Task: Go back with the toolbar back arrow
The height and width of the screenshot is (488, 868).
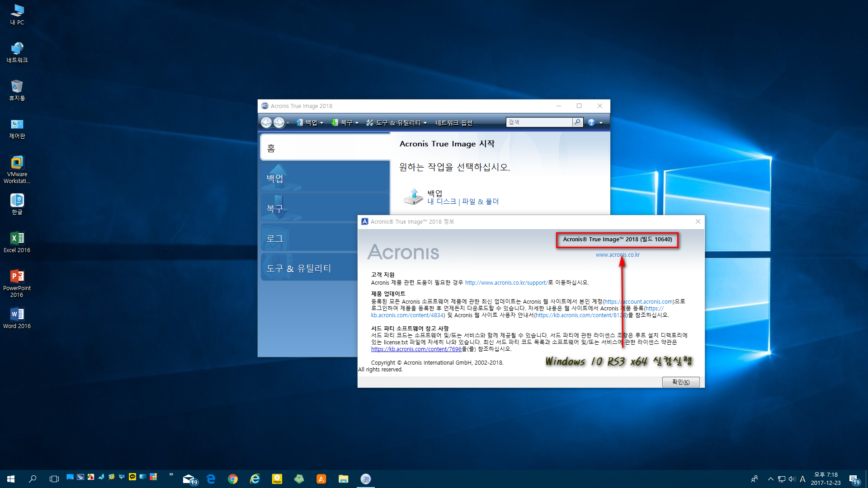Action: [266, 122]
